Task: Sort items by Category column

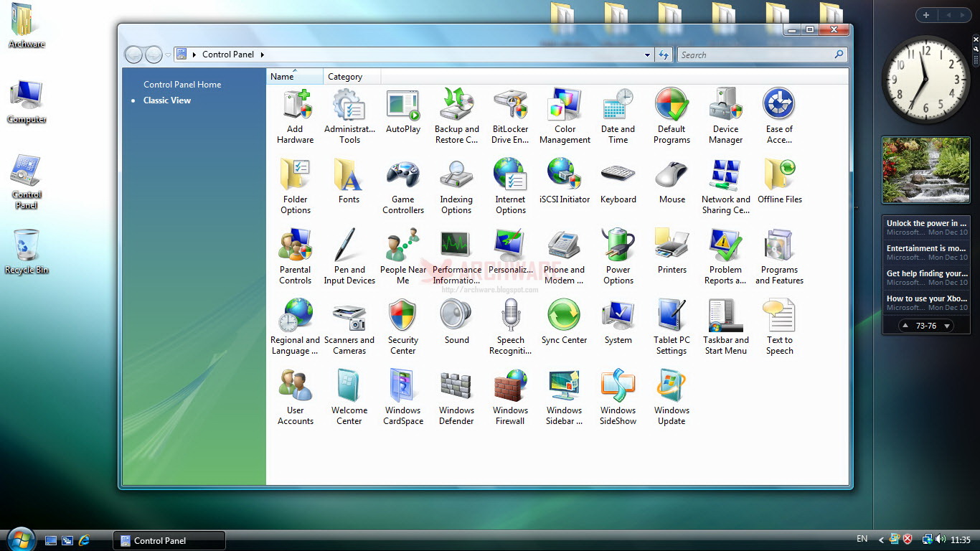Action: point(352,77)
